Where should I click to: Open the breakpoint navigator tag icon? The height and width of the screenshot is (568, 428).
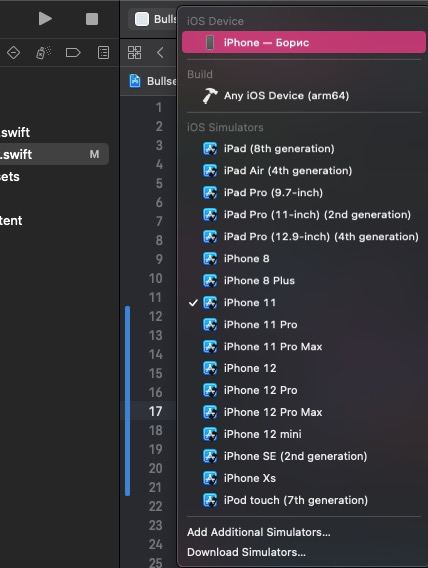coord(73,53)
